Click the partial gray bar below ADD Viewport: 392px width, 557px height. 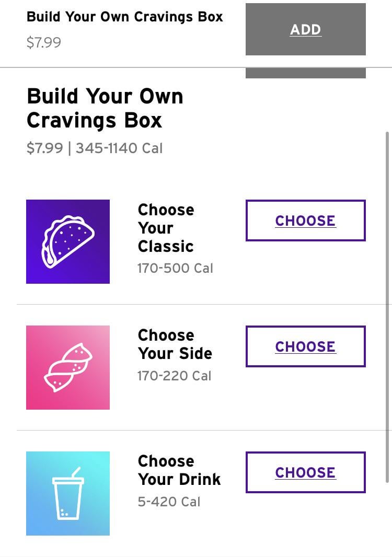point(305,73)
